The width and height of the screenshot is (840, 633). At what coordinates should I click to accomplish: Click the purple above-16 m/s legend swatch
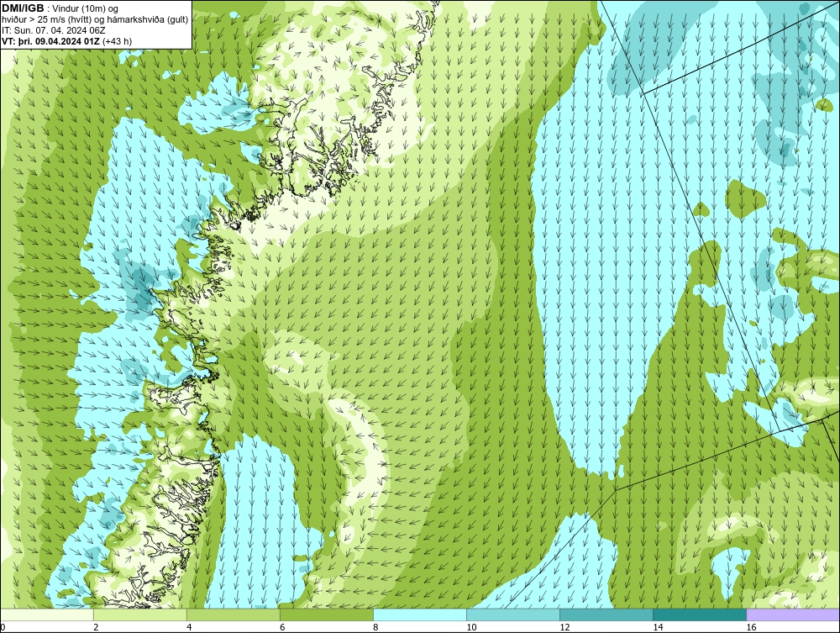[792, 615]
